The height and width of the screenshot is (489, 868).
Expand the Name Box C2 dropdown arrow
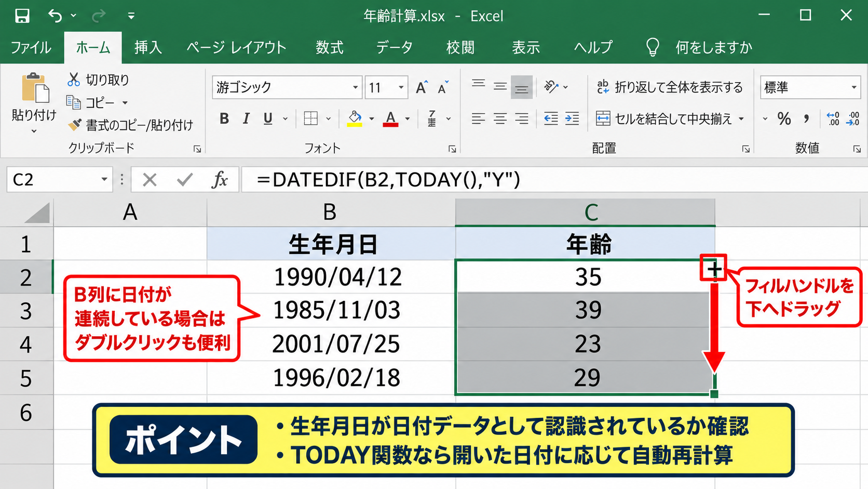coord(104,180)
